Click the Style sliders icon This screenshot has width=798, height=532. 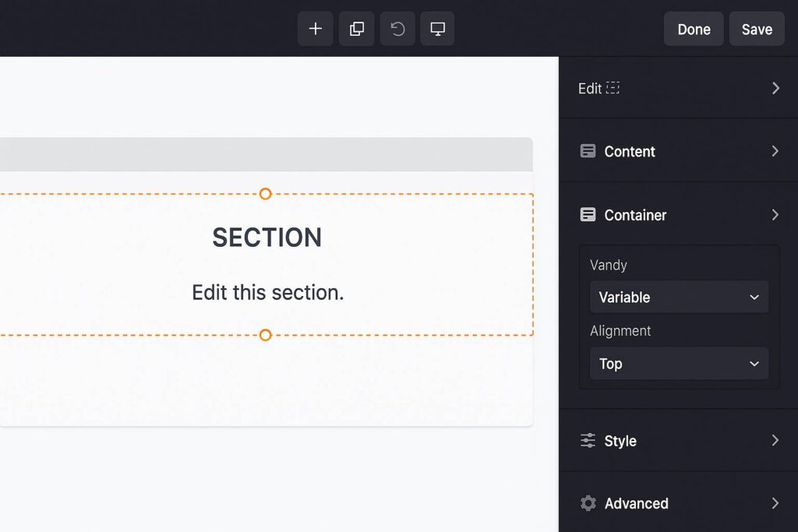pyautogui.click(x=588, y=441)
